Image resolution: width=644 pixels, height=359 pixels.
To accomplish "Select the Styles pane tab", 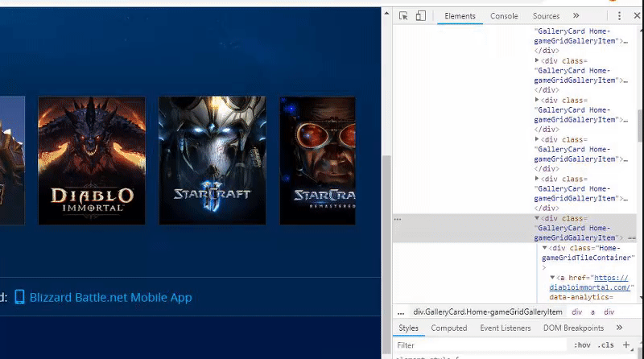I will coord(408,328).
